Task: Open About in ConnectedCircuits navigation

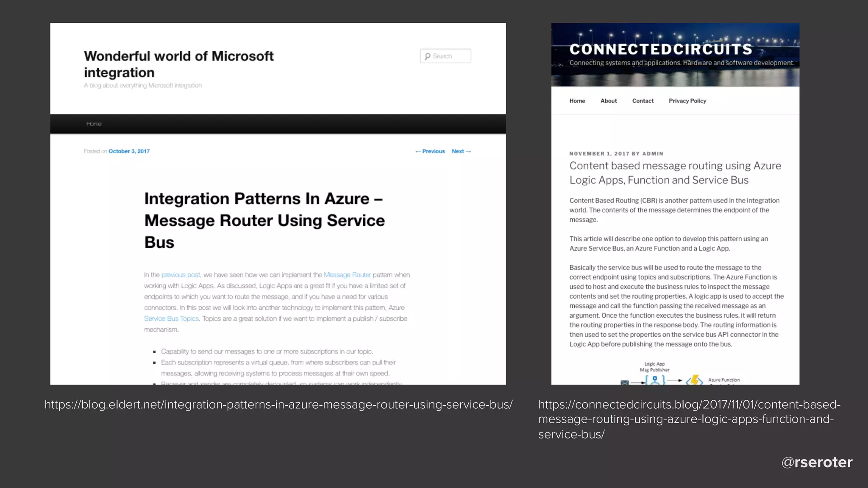Action: (609, 101)
